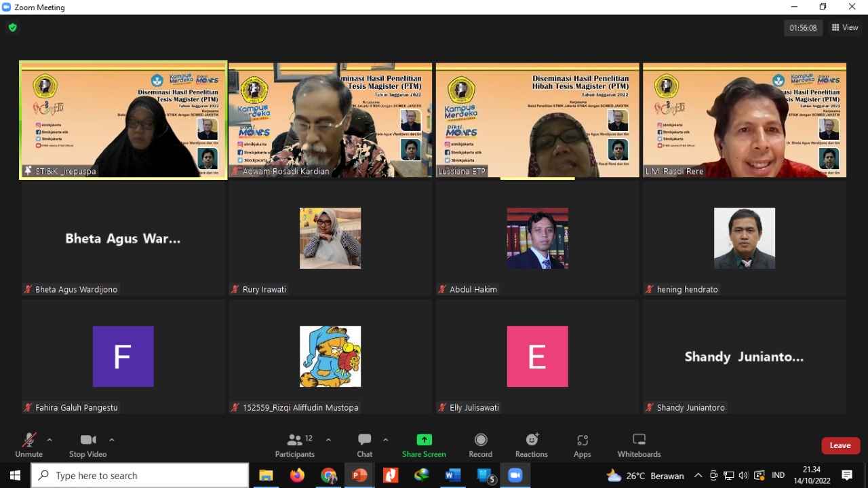Open Google Chrome from the taskbar

(x=328, y=476)
